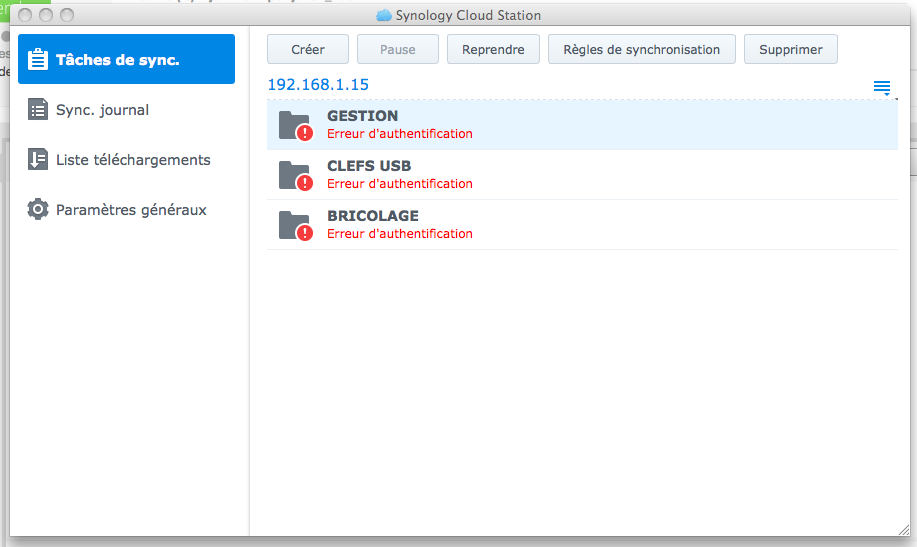Click the window close button
The image size is (917, 547).
tap(25, 15)
